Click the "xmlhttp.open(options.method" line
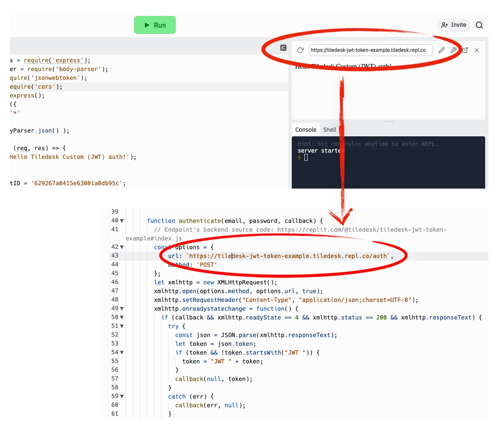The image size is (504, 437). coord(239,291)
